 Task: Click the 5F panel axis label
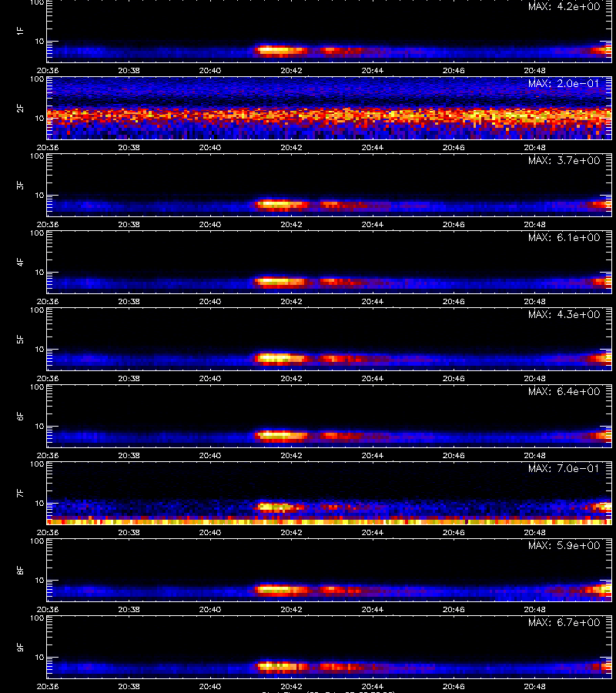click(x=20, y=340)
